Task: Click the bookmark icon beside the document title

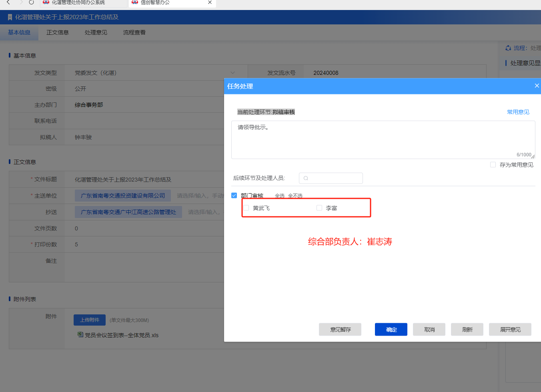Action: pos(10,17)
